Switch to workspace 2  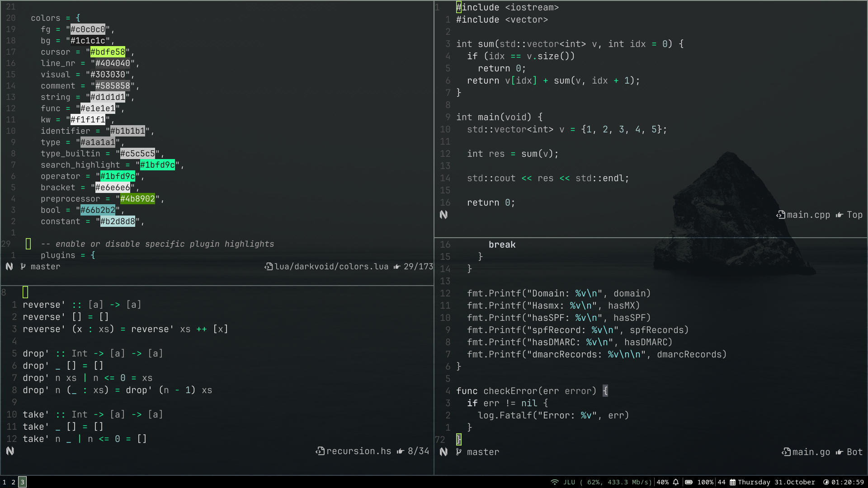(x=14, y=482)
